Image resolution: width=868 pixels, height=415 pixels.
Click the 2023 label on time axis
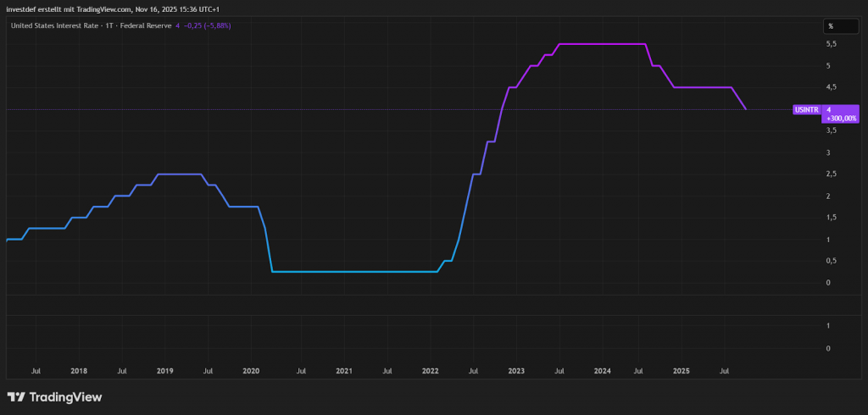(x=515, y=371)
